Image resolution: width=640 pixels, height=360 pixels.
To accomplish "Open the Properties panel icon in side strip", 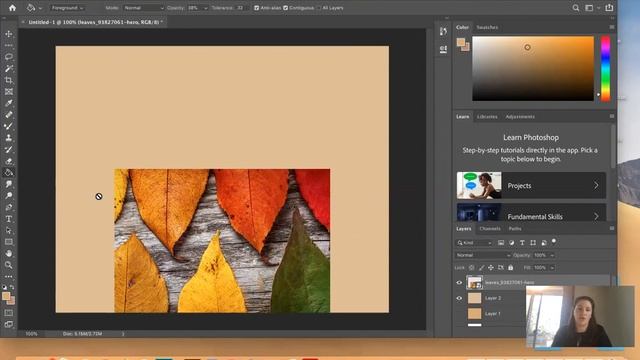I will 443,49.
